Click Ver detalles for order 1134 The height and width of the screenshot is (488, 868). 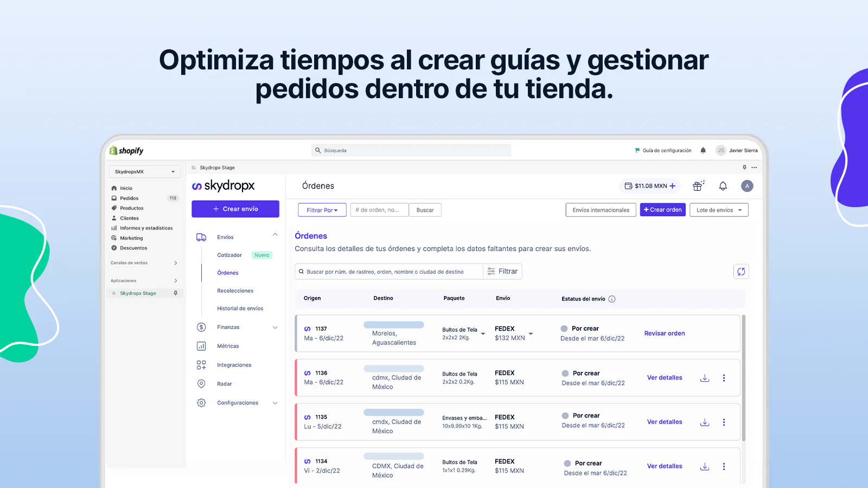point(665,466)
